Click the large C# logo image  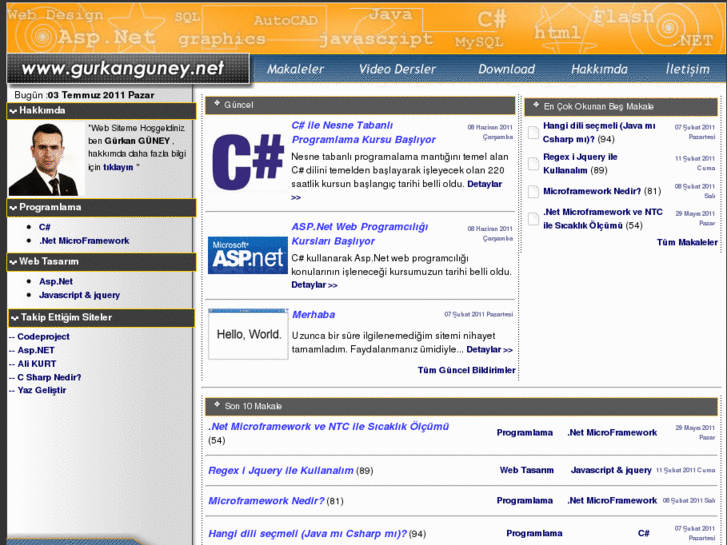[x=248, y=161]
